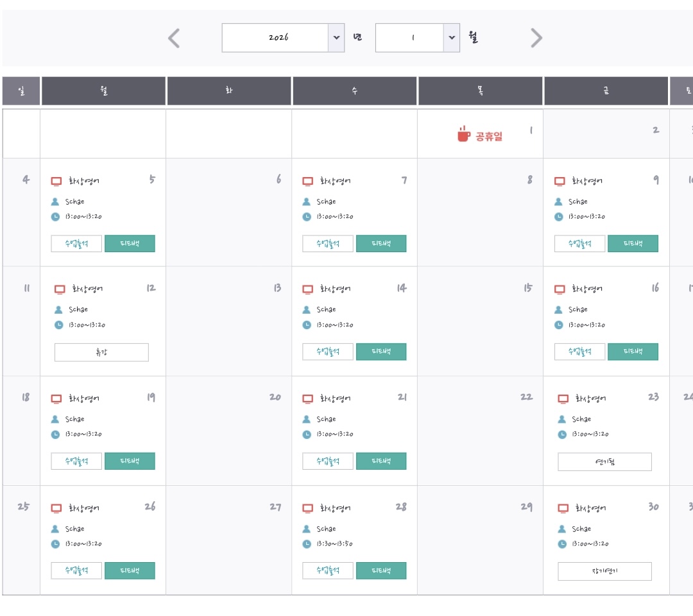693x616 pixels.
Task: Click the monitor icon on January 5
Action: [x=56, y=182]
